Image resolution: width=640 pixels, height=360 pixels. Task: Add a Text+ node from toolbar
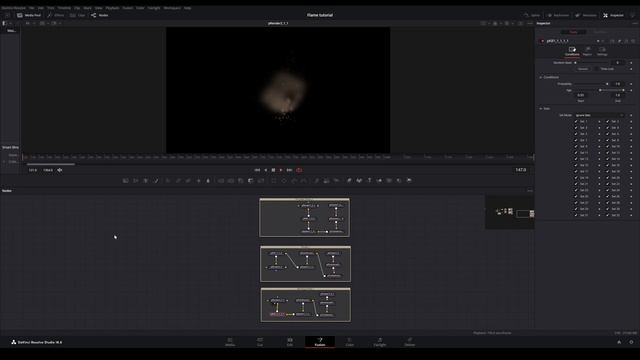(146, 180)
